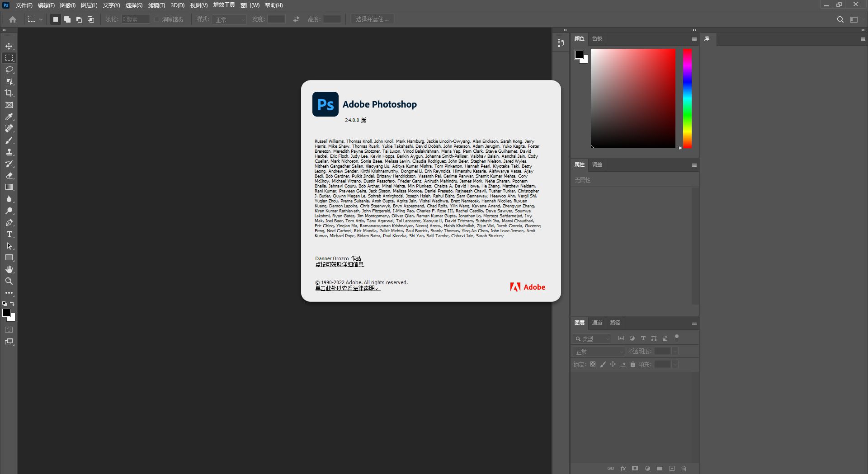Open the Layers panel options menu
This screenshot has width=868, height=474.
point(694,323)
